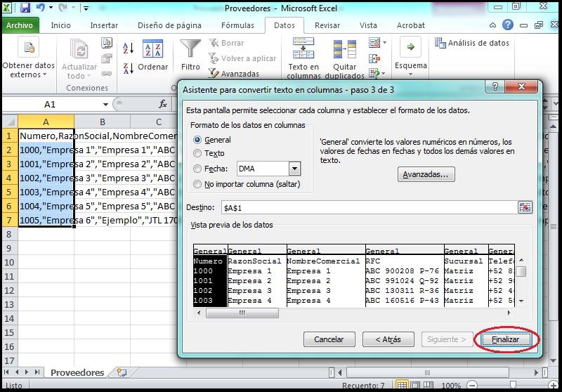Expand the Name Box dropdown arrow
Screen dimensions: 562x392
click(105, 104)
